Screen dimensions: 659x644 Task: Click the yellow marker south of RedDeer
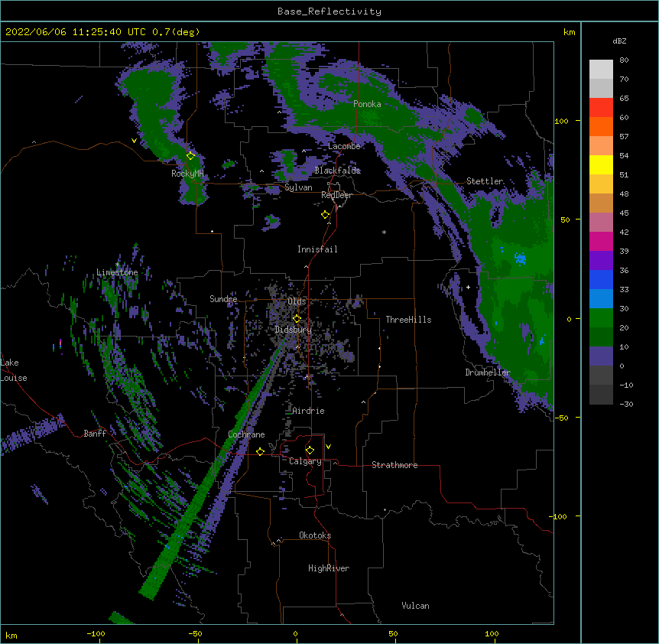(325, 215)
